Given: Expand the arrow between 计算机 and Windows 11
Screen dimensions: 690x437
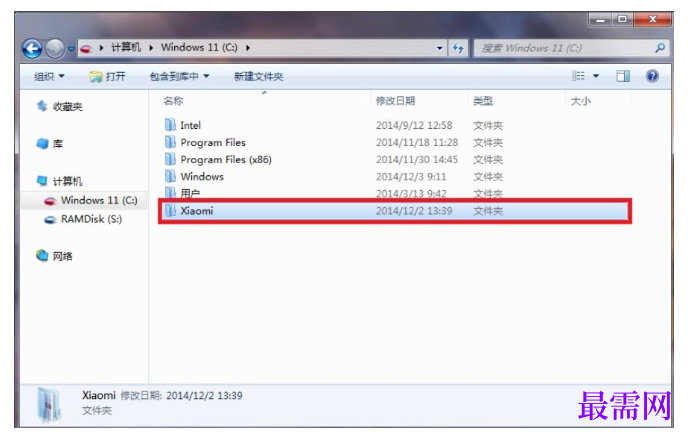Looking at the screenshot, I should (x=151, y=48).
